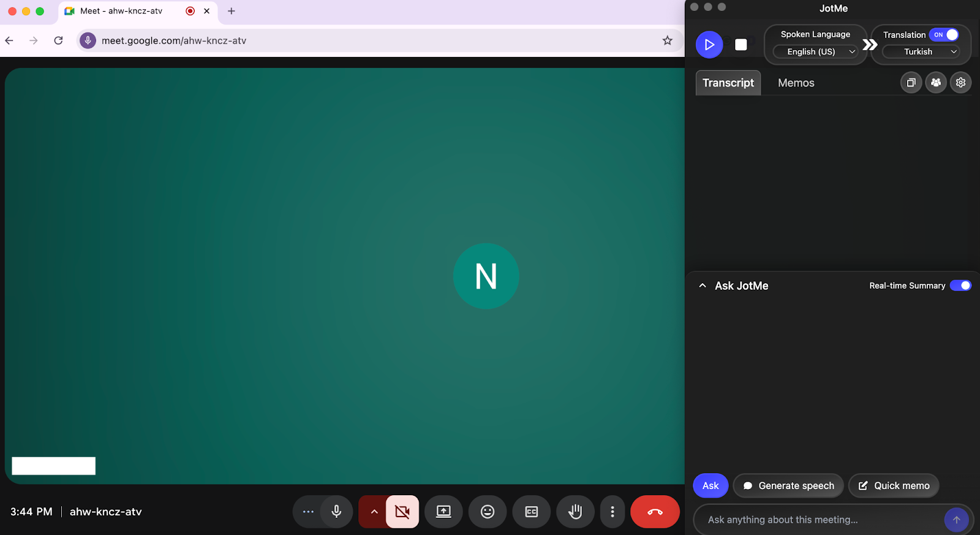Viewport: 980px width, 535px height.
Task: Click the copy transcript icon
Action: pos(911,83)
